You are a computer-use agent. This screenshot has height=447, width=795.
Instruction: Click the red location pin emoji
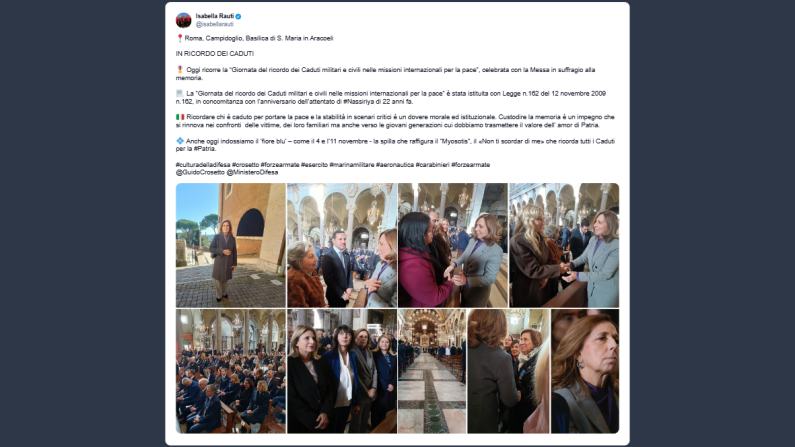(179, 38)
